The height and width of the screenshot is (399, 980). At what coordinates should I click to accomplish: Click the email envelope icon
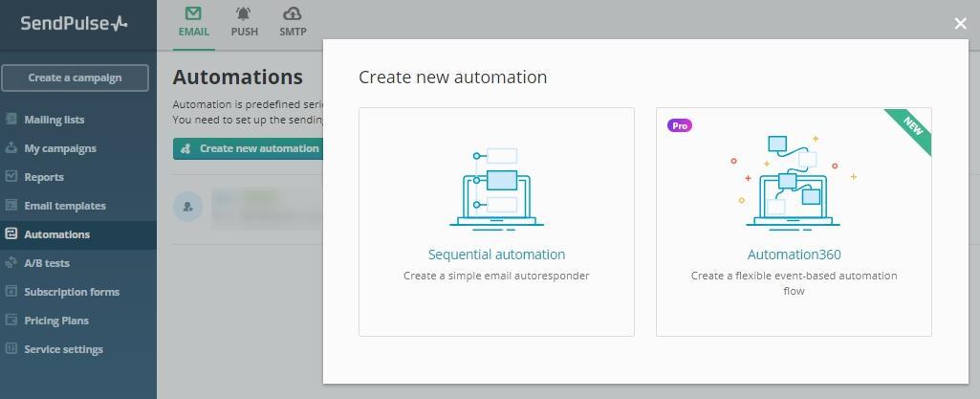tap(194, 13)
